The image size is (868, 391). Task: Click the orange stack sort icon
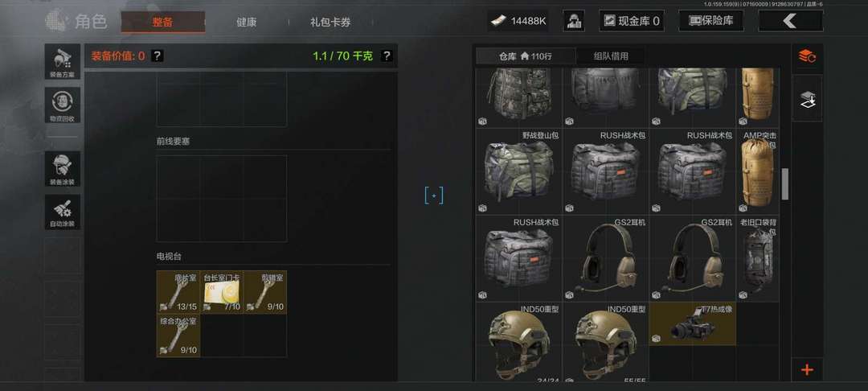click(x=807, y=56)
